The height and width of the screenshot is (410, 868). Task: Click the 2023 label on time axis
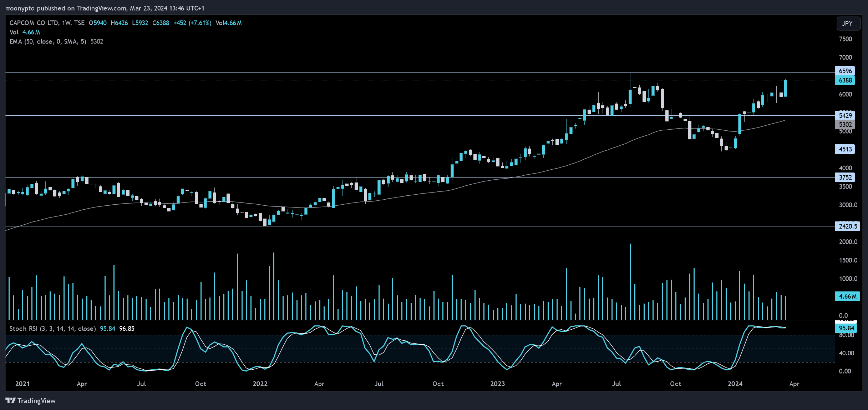[497, 384]
